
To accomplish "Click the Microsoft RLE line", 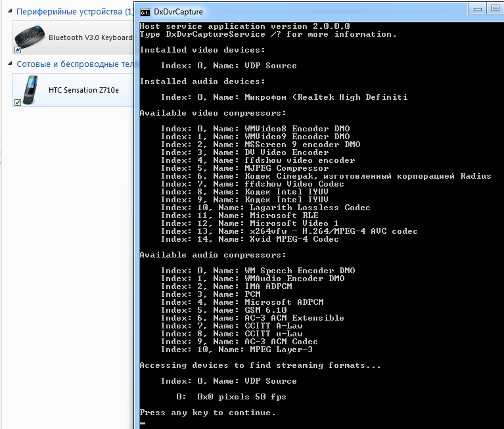I will click(239, 215).
